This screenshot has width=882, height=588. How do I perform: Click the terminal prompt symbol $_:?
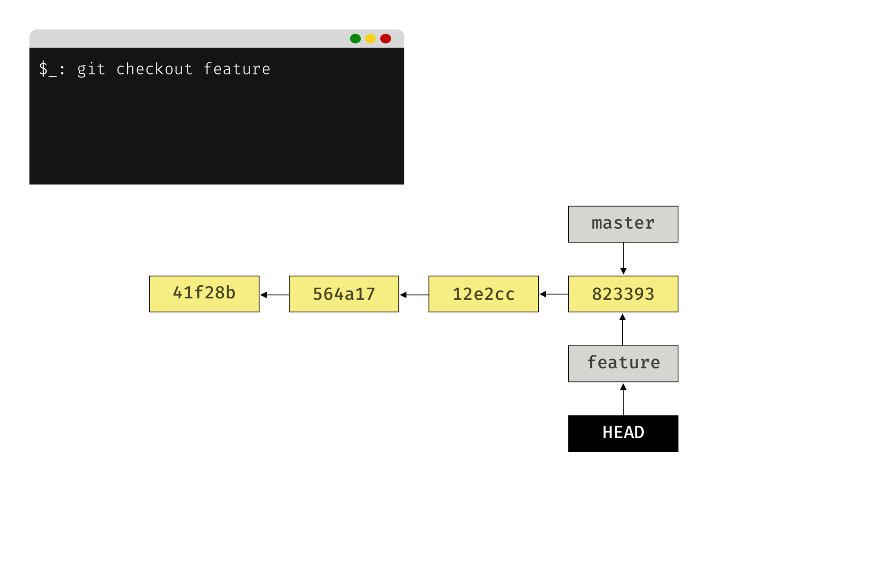tap(52, 69)
